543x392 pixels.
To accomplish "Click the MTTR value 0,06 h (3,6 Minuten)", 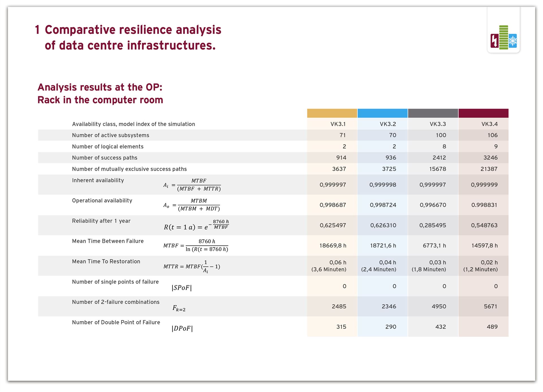I will pos(329,266).
